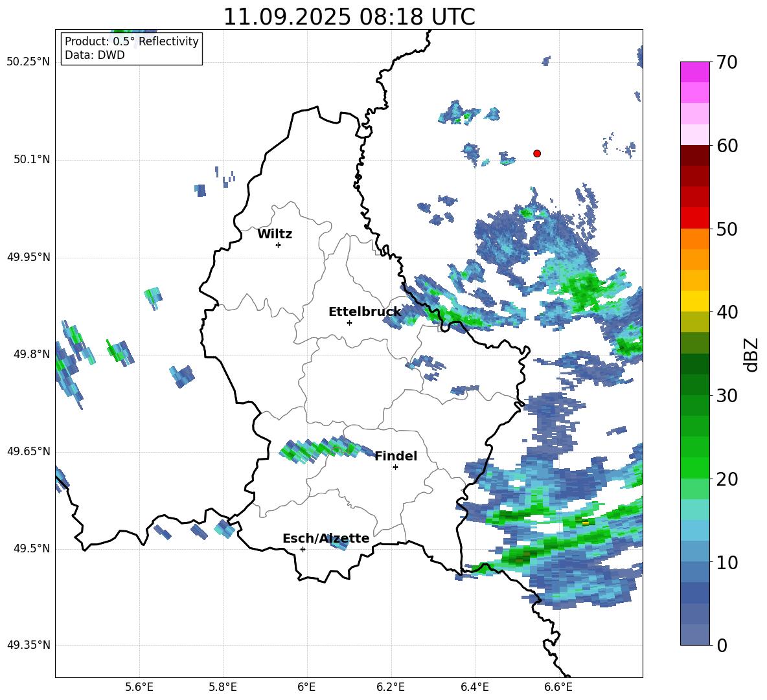Click the 30 tick label on the colorbar

(727, 396)
